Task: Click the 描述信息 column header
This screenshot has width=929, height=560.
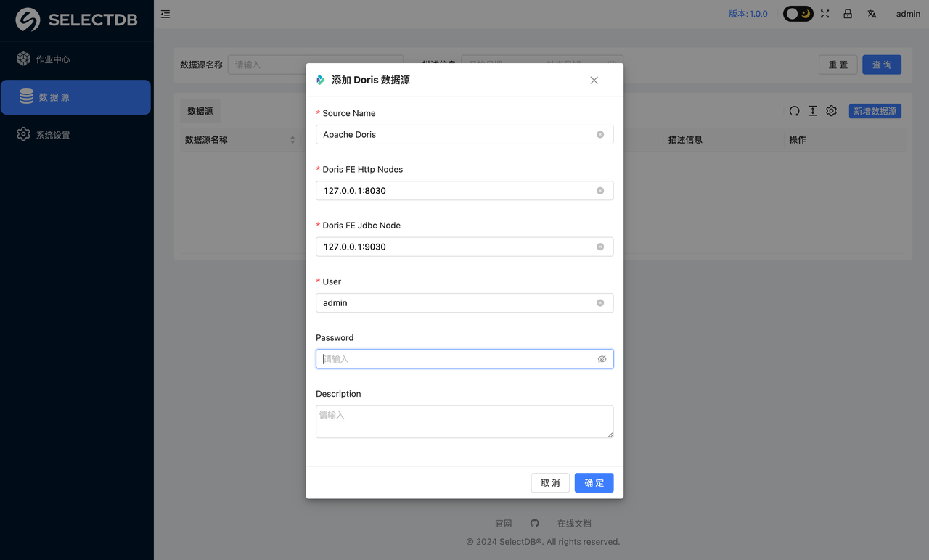Action: click(x=685, y=139)
